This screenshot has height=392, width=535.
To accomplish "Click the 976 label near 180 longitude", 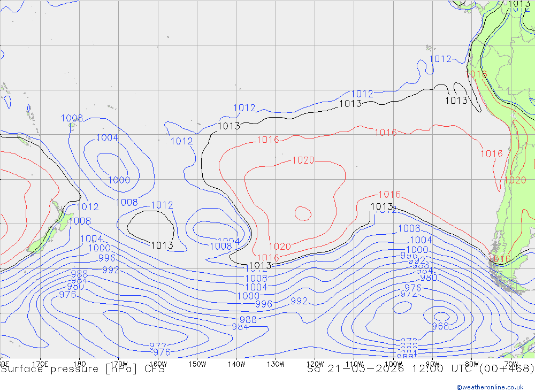I will [x=68, y=295].
